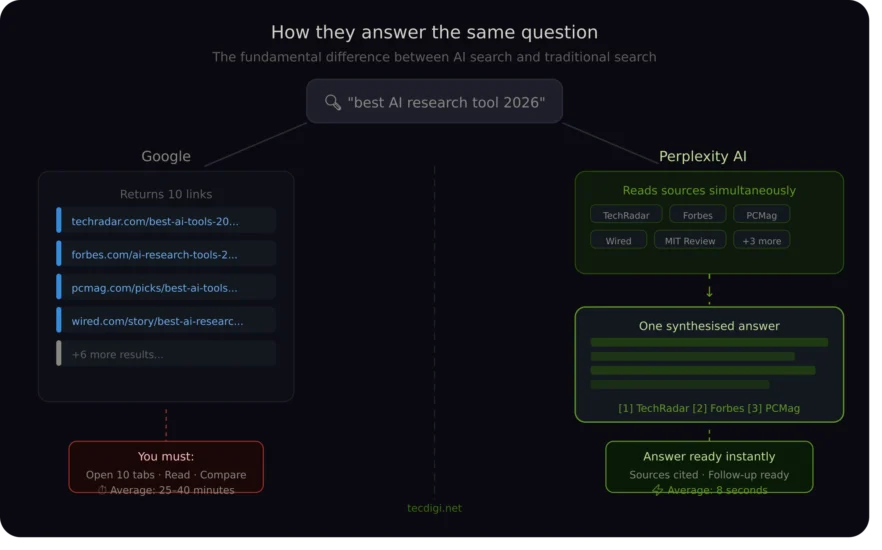Select the PCMag source chip

(762, 215)
